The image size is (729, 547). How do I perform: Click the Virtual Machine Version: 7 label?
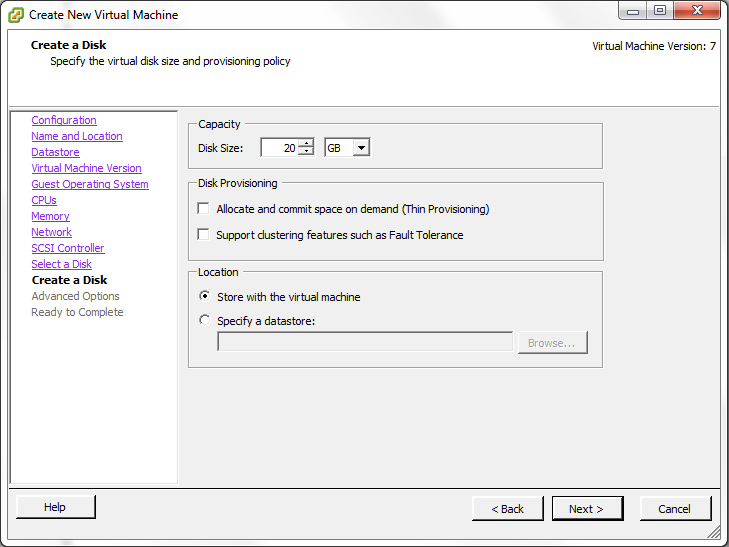tap(654, 46)
